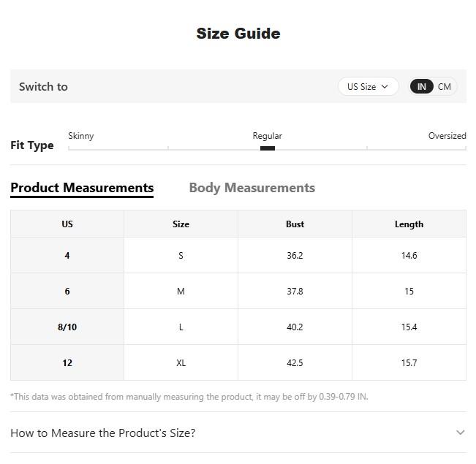Click the 8/10 US size row header
476x464 pixels.
click(67, 327)
